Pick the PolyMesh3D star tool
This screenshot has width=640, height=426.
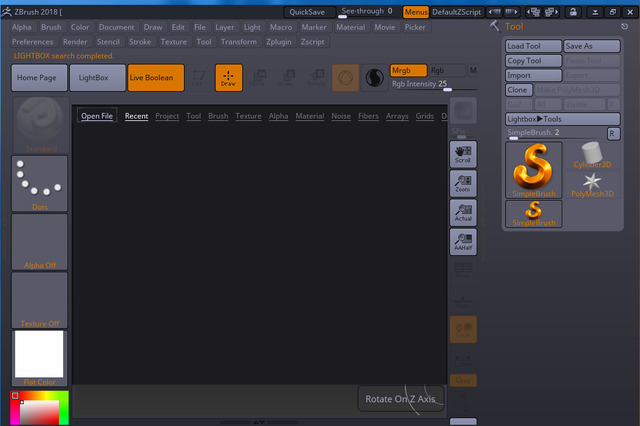(591, 183)
